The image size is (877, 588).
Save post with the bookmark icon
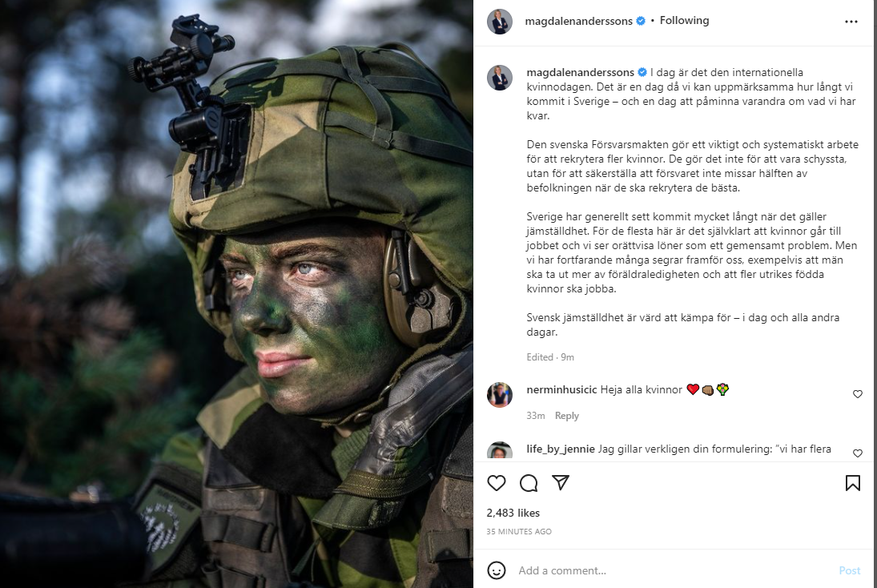click(852, 483)
